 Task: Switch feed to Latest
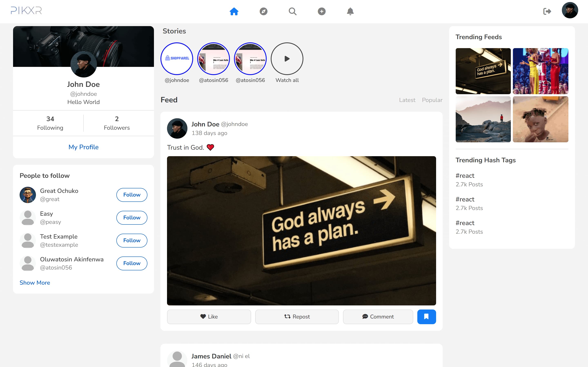tap(407, 100)
